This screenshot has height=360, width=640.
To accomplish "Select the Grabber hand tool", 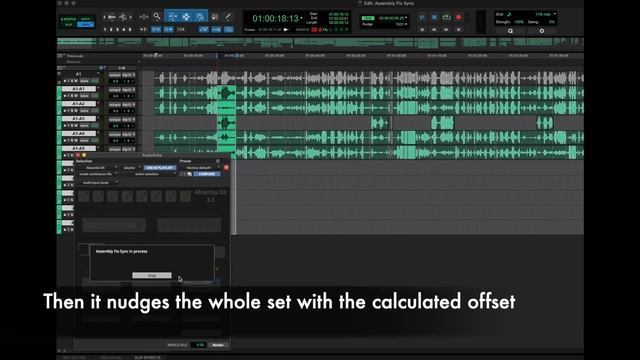I will [x=200, y=17].
